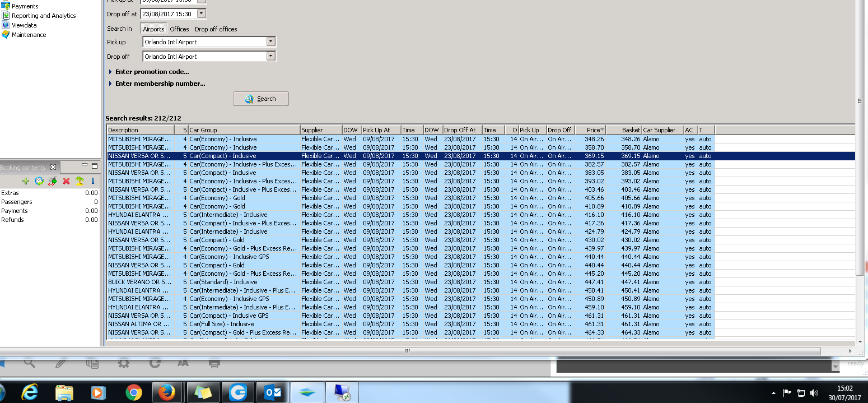Click the Action Center flag icon in tray
The width and height of the screenshot is (868, 403).
[787, 393]
